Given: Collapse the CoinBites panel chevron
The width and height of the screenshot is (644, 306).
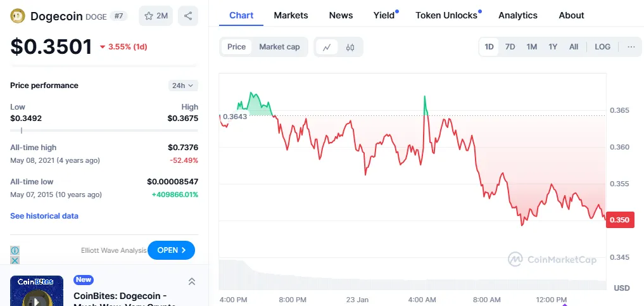Looking at the screenshot, I should [x=192, y=281].
